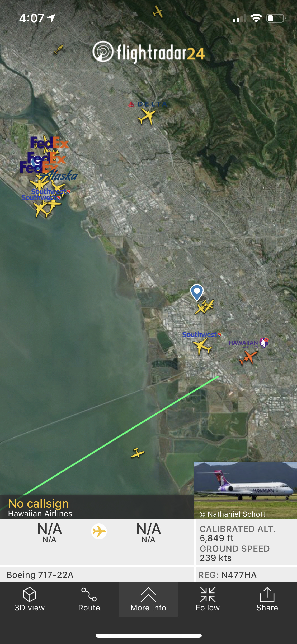Show the flight Route
Viewport: 297px width, 644px height.
point(89,599)
